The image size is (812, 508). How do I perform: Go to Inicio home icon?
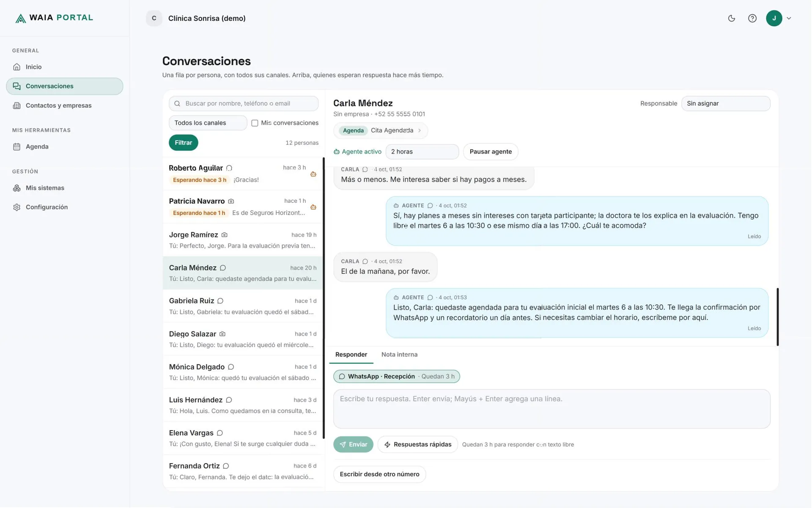coord(17,67)
